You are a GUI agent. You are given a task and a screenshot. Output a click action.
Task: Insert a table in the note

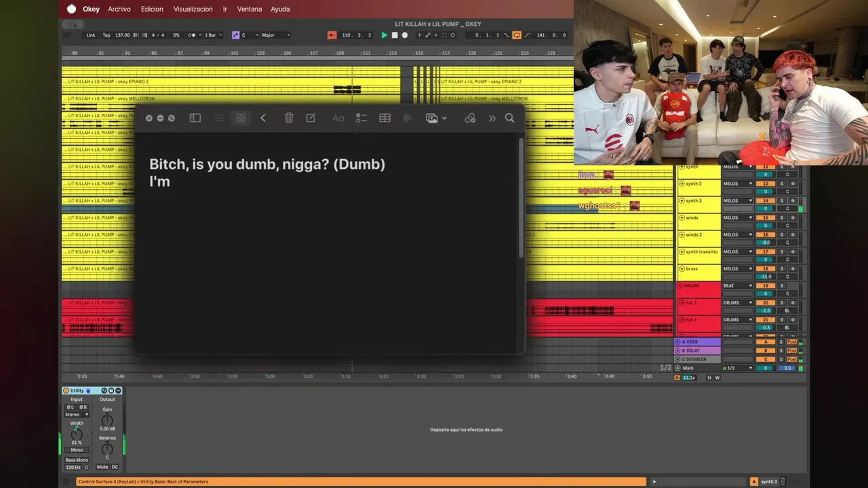[384, 118]
